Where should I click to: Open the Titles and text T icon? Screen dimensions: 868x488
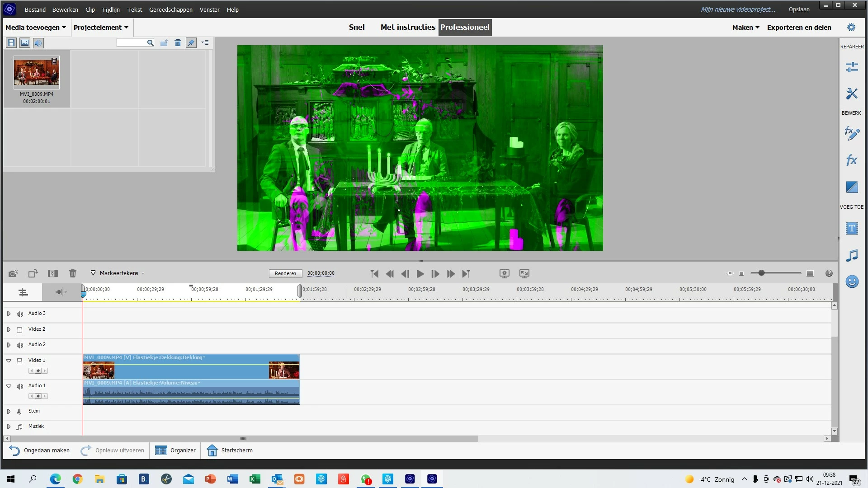pyautogui.click(x=852, y=229)
